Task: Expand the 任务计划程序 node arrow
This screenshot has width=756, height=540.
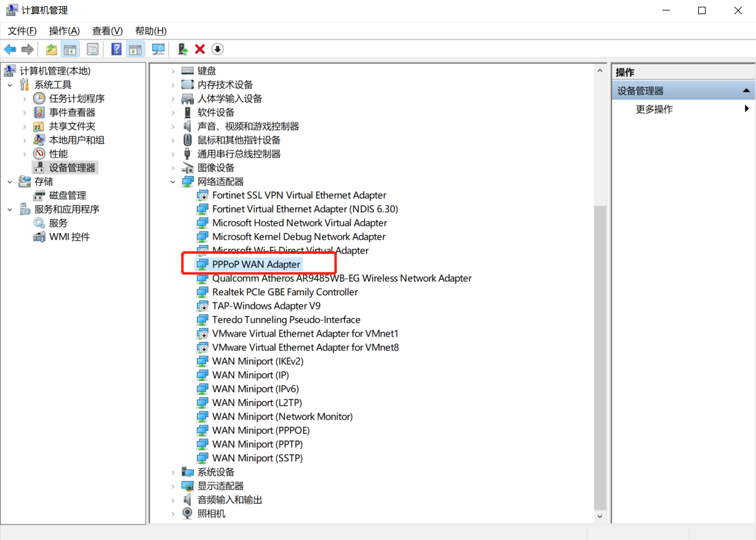Action: pyautogui.click(x=25, y=98)
